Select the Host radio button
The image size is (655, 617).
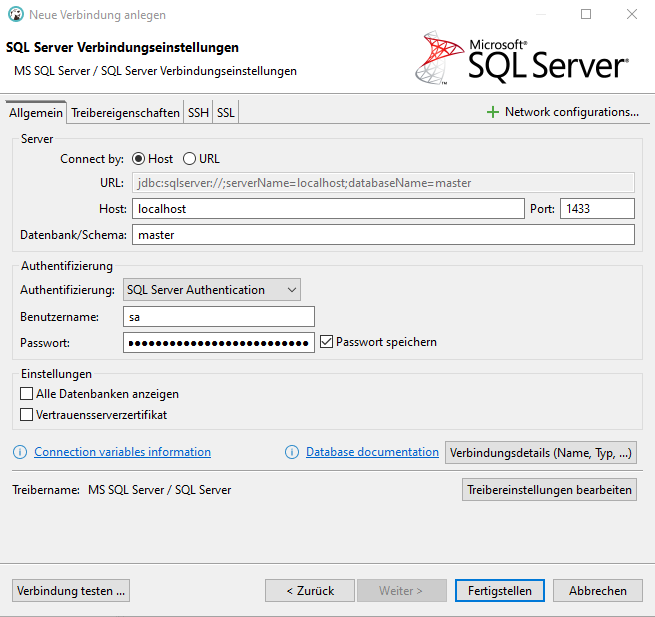click(x=139, y=159)
